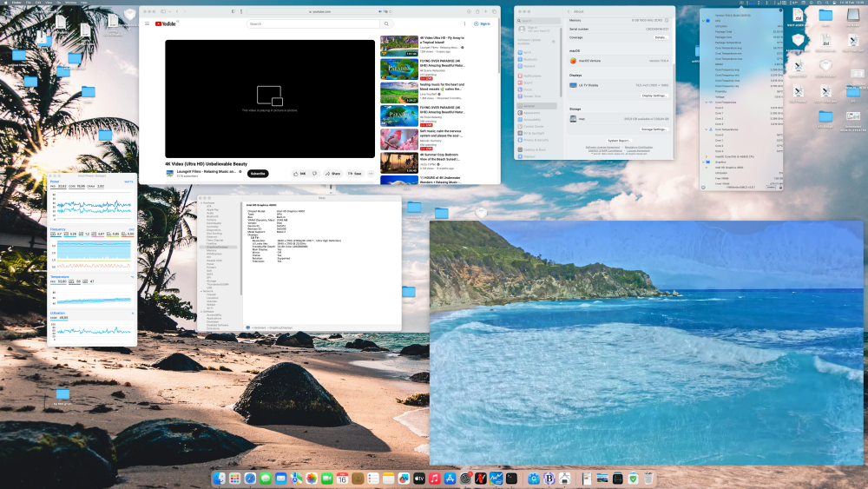Open the pink bird video thumbnail
The image size is (868, 489).
[x=399, y=140]
